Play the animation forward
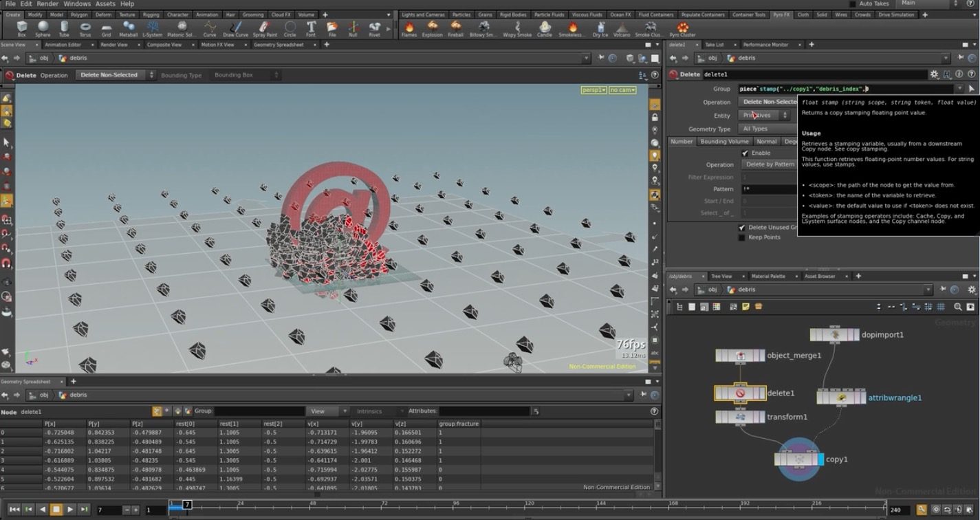This screenshot has width=980, height=520. (70, 510)
